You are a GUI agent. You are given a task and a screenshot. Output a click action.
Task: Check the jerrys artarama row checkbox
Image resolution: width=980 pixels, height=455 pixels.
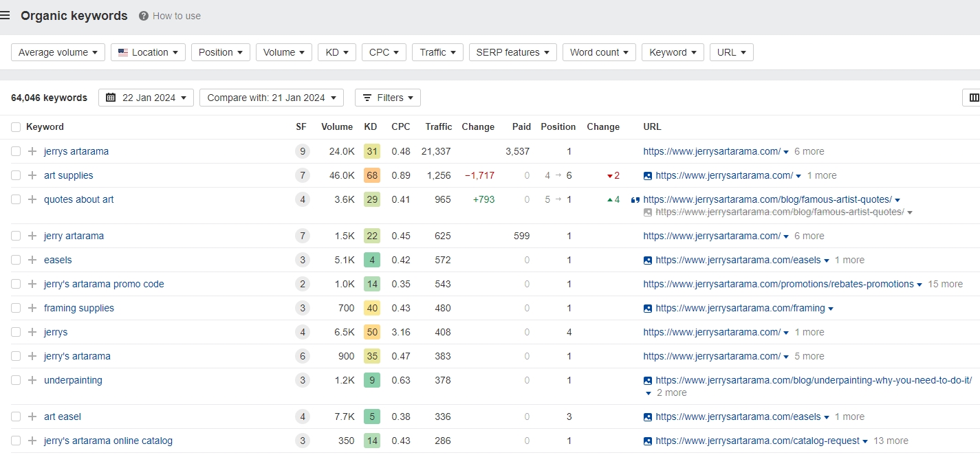[16, 151]
